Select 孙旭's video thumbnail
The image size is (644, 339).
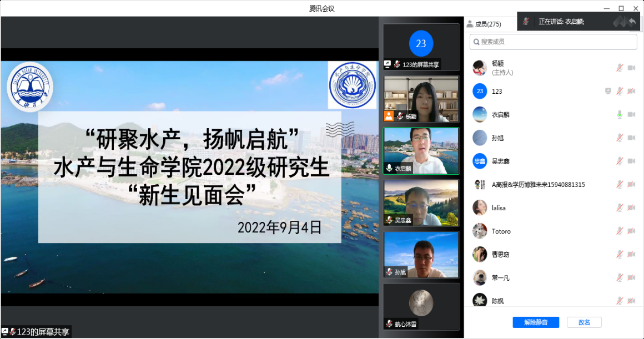421,255
